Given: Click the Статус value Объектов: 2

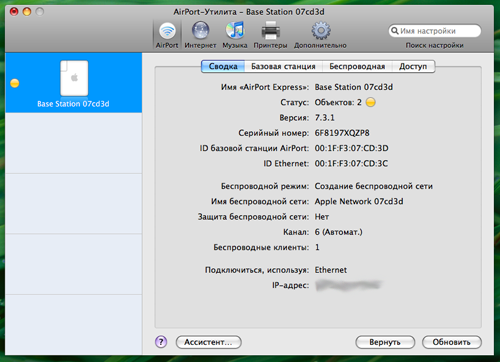Looking at the screenshot, I should click(x=338, y=102).
